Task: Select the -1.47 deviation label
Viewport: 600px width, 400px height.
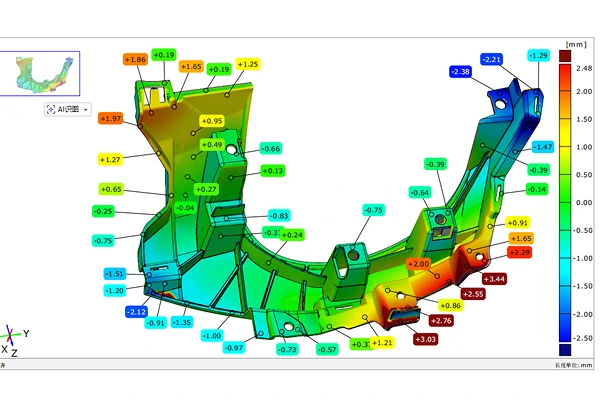Action: click(x=543, y=147)
